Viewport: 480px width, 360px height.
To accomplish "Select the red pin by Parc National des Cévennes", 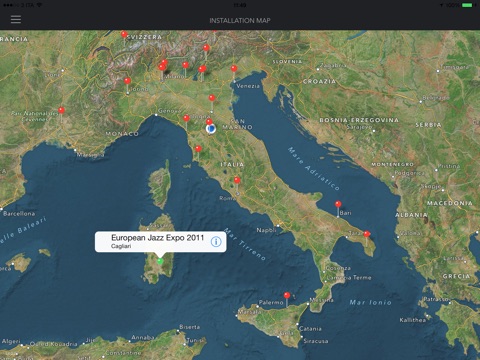I will point(61,110).
